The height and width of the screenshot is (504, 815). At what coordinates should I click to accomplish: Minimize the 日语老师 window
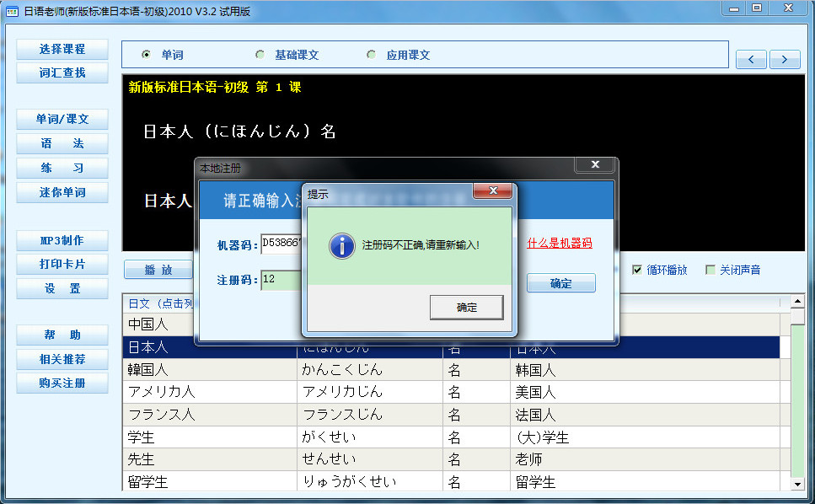click(734, 8)
